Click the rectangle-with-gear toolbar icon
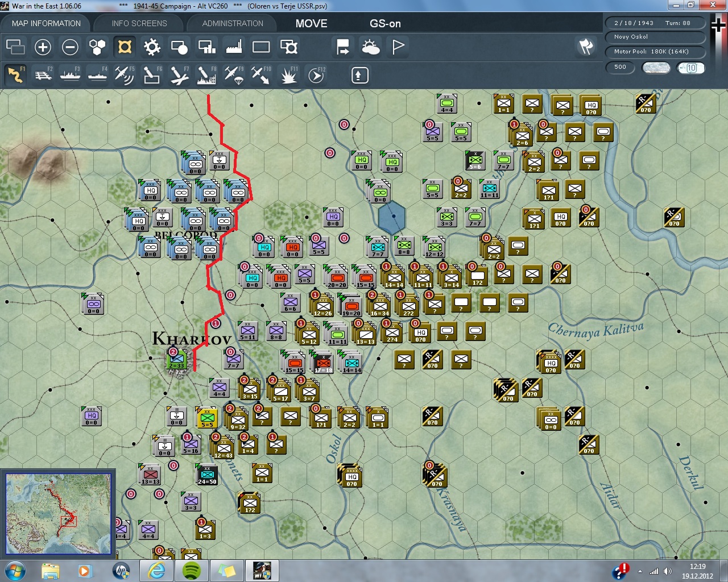Viewport: 728px width, 582px height. pyautogui.click(x=289, y=47)
